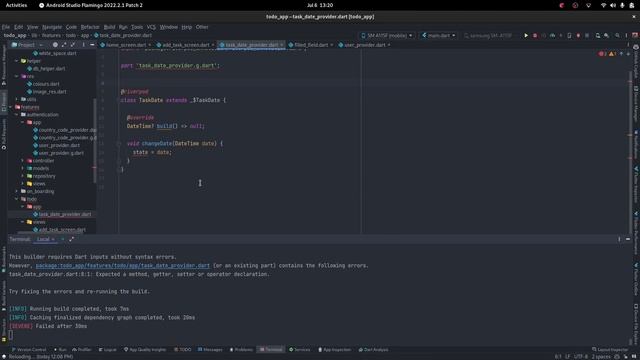Image resolution: width=640 pixels, height=360 pixels.
Task: Open db_helper.dart in project tree
Action: (x=46, y=69)
